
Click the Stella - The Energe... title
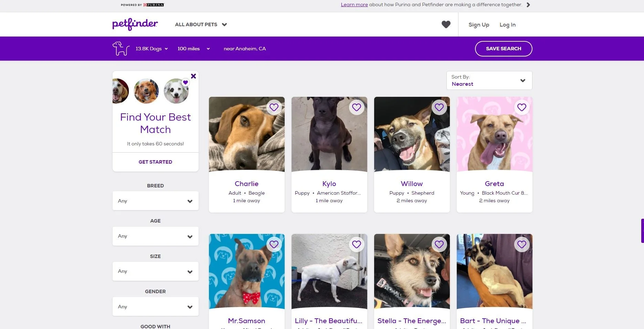tap(412, 321)
